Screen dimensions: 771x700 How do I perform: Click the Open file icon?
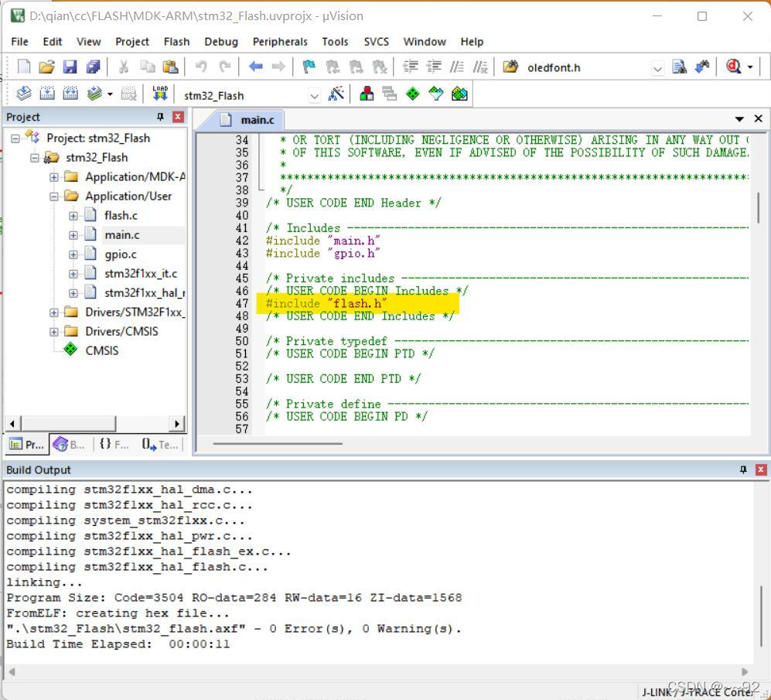[46, 67]
